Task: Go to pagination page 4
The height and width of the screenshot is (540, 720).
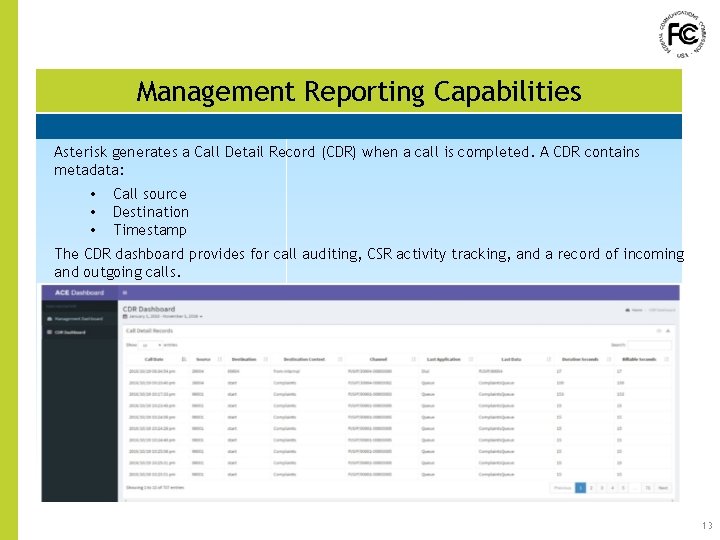Action: click(x=613, y=488)
